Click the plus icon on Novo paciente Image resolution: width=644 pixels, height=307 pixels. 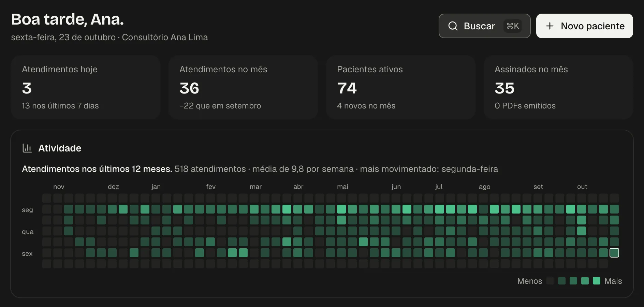[550, 26]
